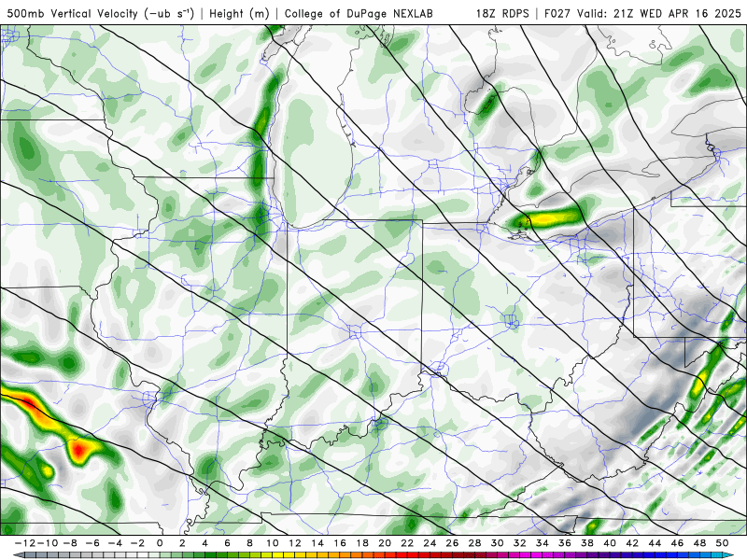
Task: Click the '38' colorbar value
Action: tap(587, 543)
